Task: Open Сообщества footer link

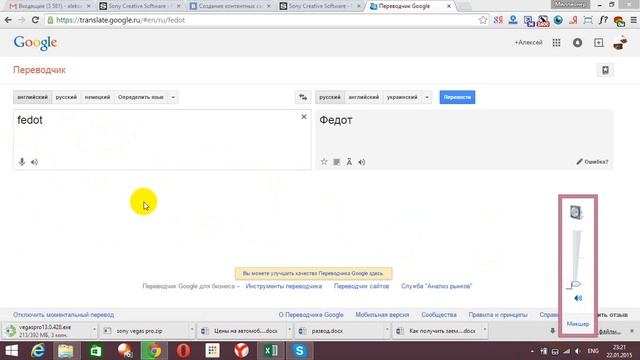Action: coord(439,315)
